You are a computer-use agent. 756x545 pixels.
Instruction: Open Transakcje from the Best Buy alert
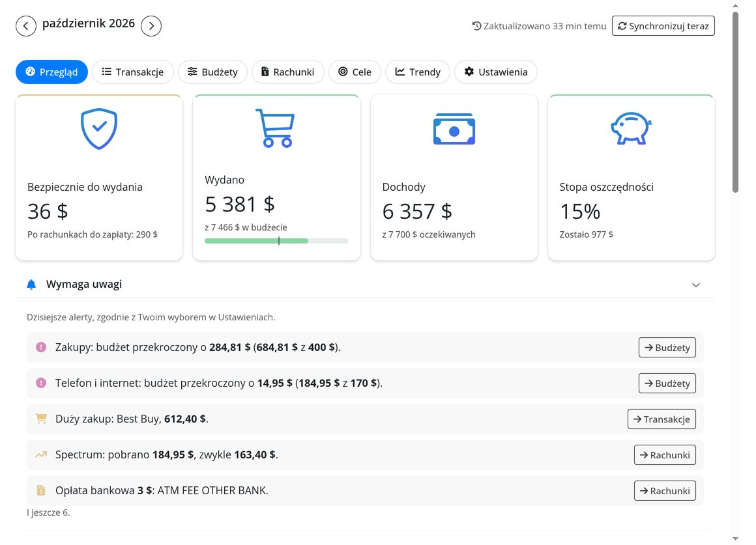[x=661, y=419]
